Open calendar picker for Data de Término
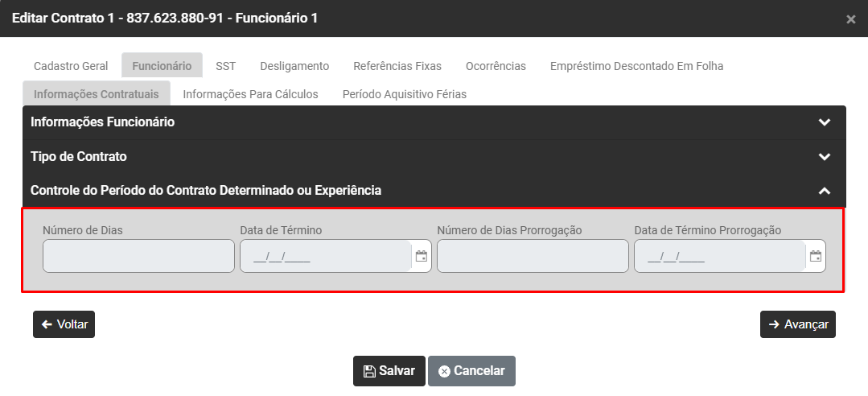 point(421,257)
